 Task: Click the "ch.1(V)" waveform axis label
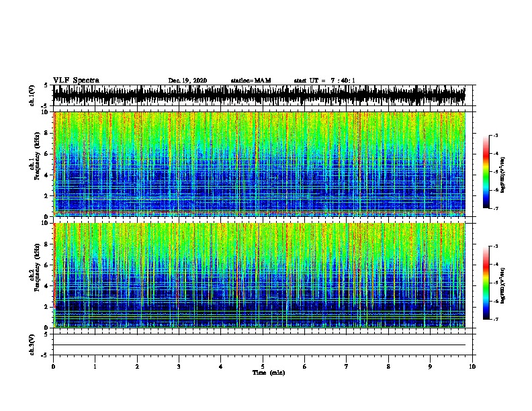(x=32, y=95)
